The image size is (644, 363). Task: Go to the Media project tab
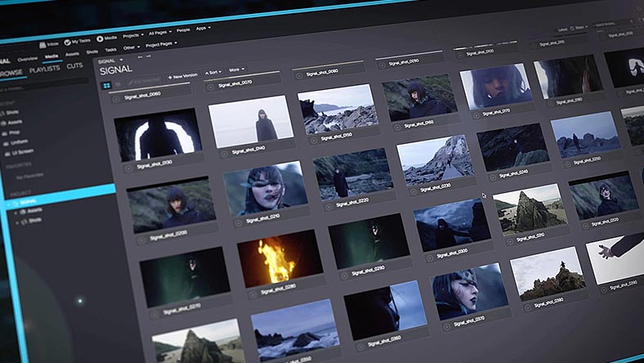click(51, 56)
